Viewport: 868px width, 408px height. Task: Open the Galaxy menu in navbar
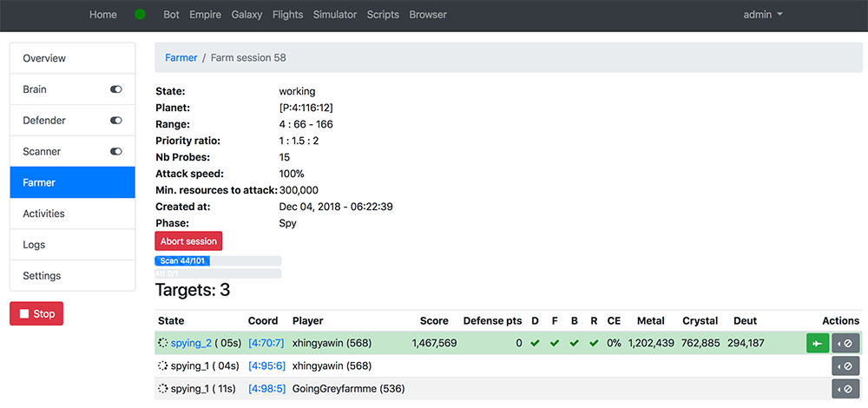(247, 15)
